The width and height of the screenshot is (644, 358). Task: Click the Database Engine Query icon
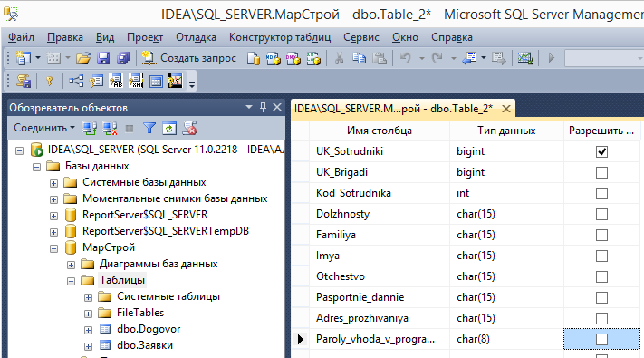click(254, 58)
